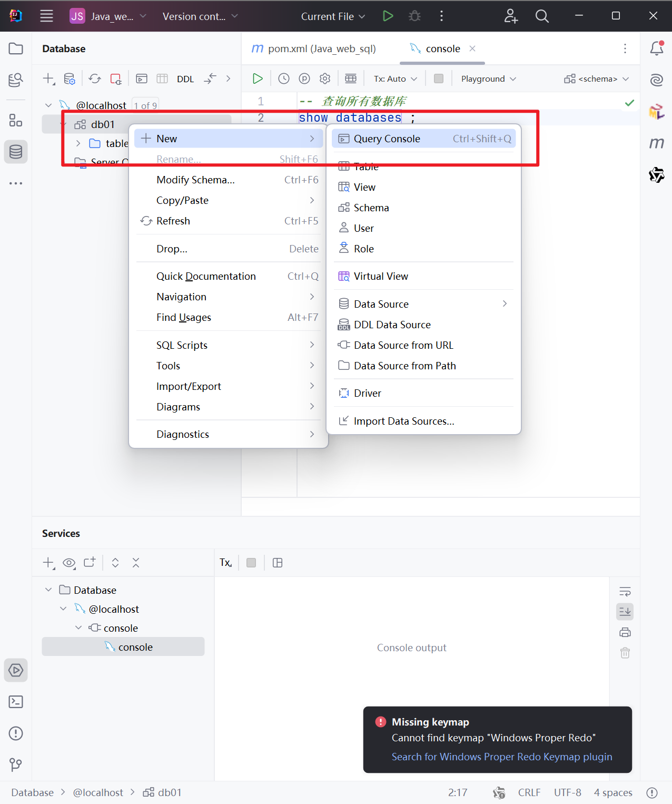
Task: Open the Services tool window icon
Action: click(x=16, y=670)
